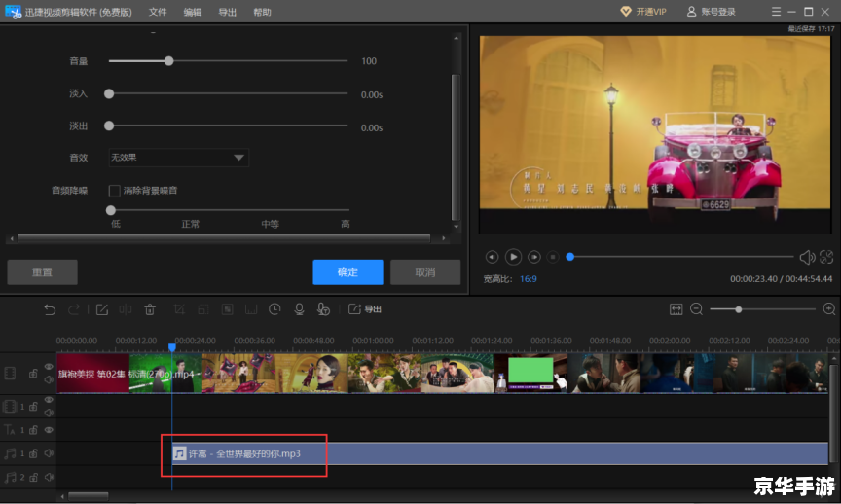Hide text track 1 via eye icon
The image size is (841, 504).
click(x=49, y=430)
